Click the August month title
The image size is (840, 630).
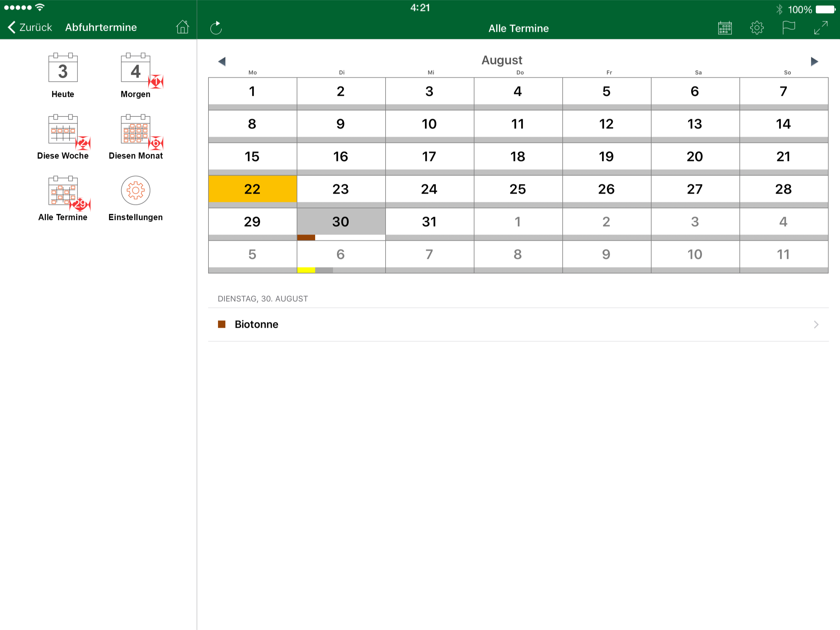coord(502,60)
